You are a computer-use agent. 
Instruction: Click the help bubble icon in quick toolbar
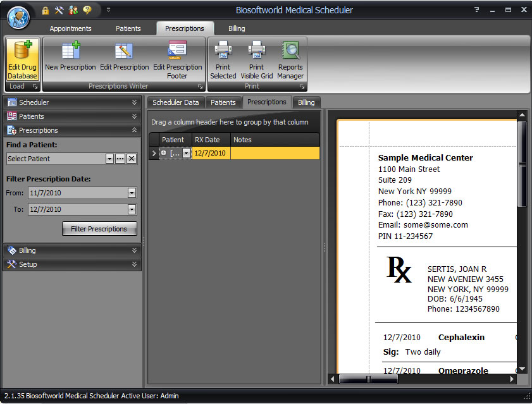coord(87,10)
